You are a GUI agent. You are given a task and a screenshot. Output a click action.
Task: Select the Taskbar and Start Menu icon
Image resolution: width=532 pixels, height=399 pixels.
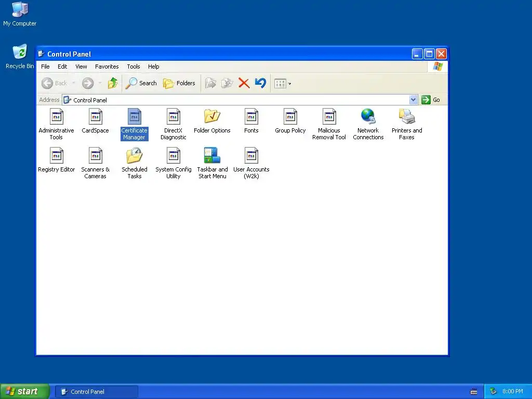coord(212,156)
